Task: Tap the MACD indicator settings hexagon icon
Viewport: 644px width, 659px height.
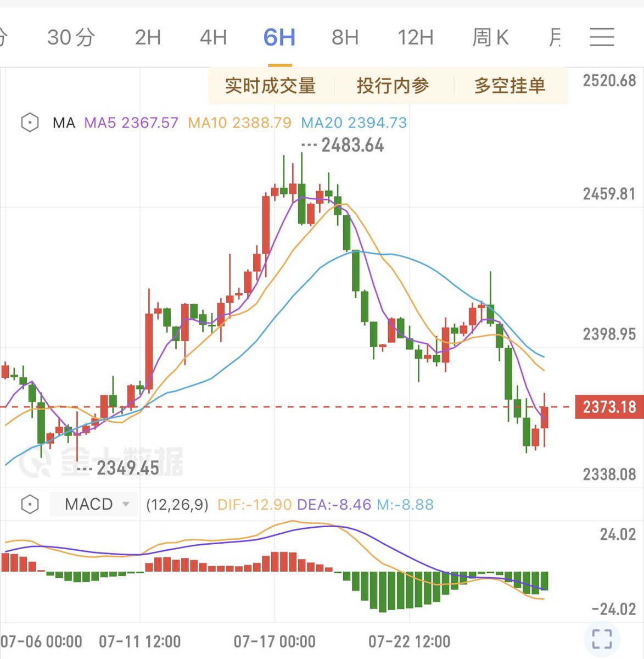Action: point(30,504)
